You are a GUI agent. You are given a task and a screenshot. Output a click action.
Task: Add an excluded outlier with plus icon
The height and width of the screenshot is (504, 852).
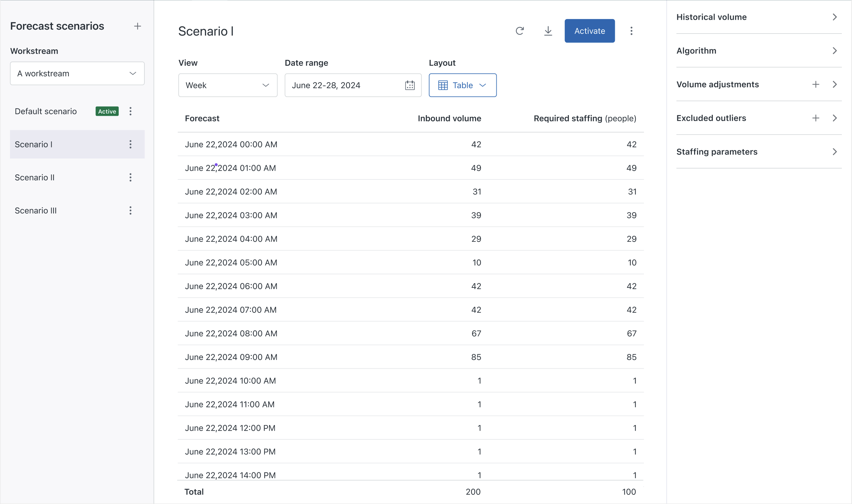point(816,118)
